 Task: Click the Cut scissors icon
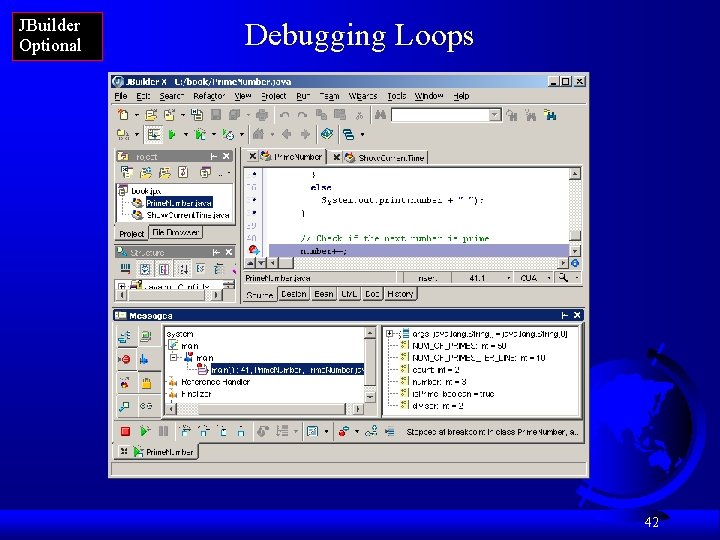360,115
